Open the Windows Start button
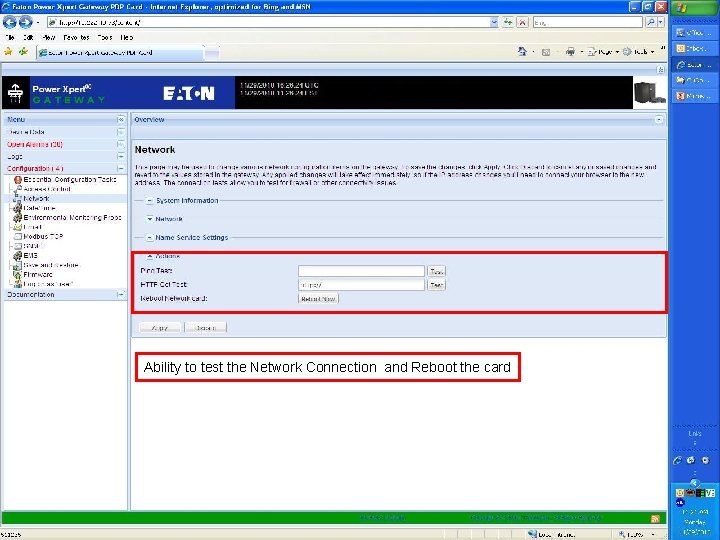Image resolution: width=720 pixels, height=540 pixels. (x=693, y=7)
